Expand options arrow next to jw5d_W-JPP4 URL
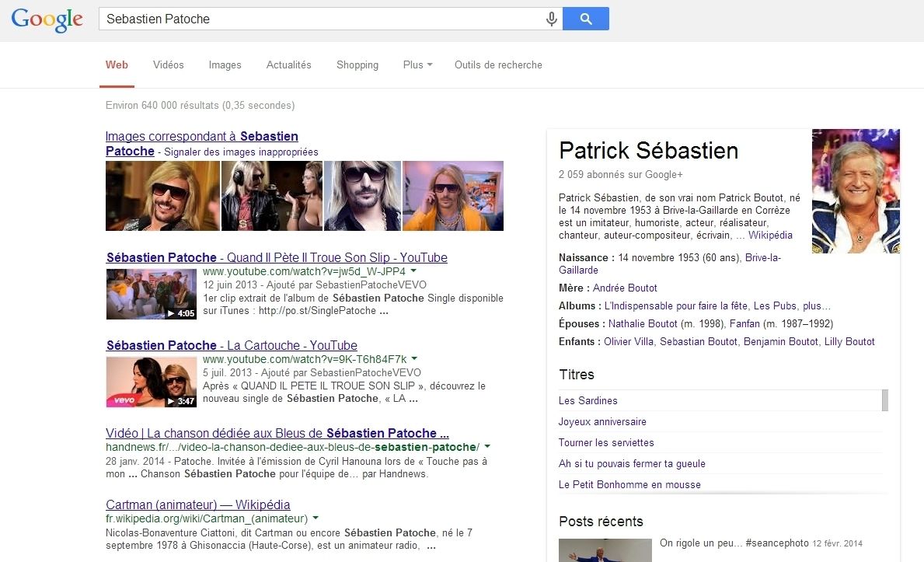The image size is (924, 562). point(413,271)
